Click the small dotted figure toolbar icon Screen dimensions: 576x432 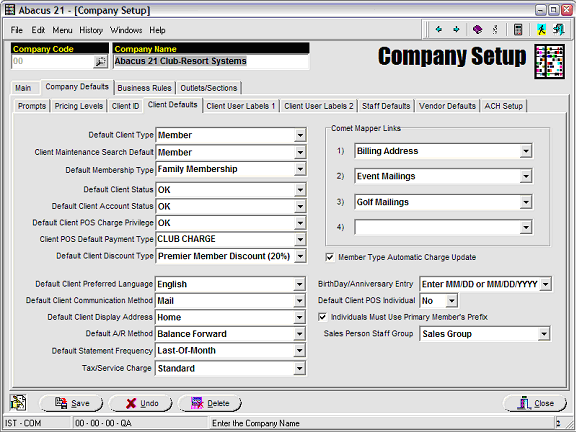(x=495, y=29)
